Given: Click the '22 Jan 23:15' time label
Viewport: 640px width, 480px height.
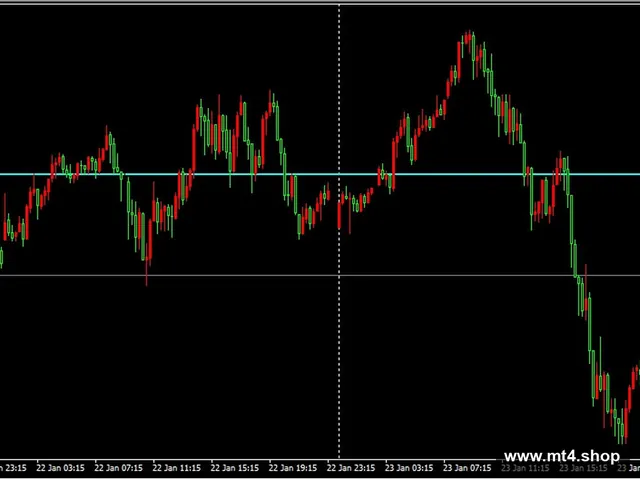Looking at the screenshot, I should click(351, 468).
